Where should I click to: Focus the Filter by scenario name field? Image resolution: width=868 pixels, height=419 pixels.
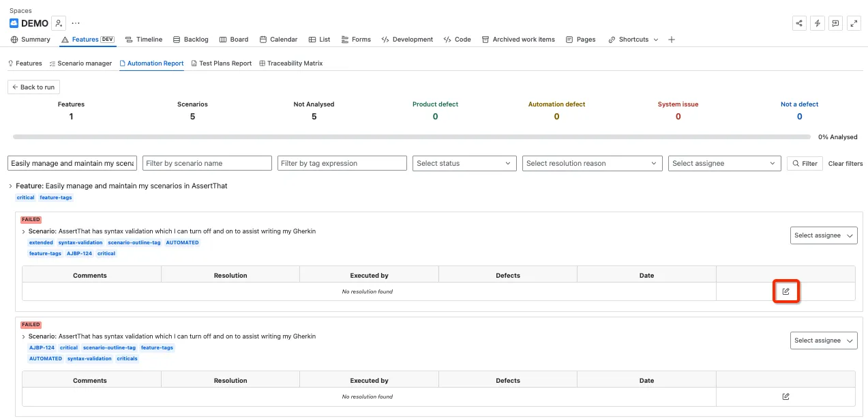(207, 163)
